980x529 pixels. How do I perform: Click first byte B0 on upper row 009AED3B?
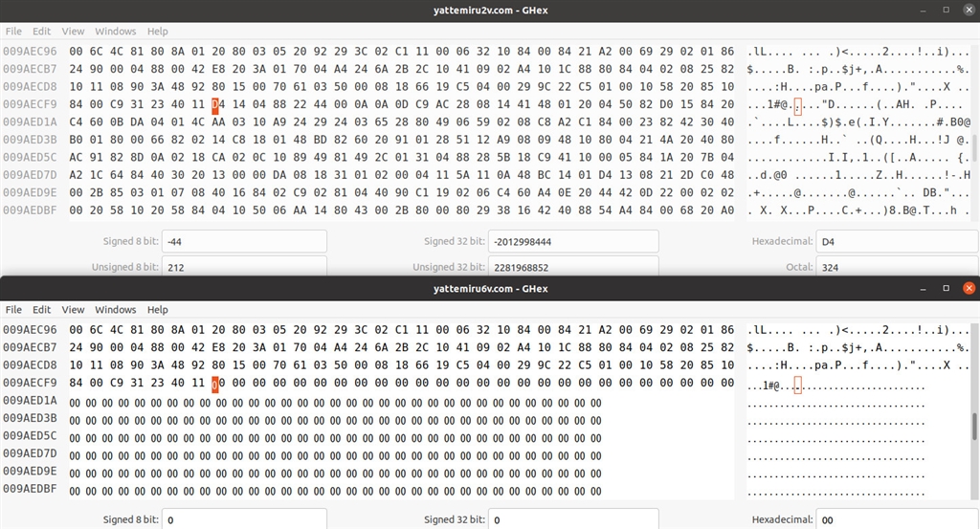[x=76, y=140]
